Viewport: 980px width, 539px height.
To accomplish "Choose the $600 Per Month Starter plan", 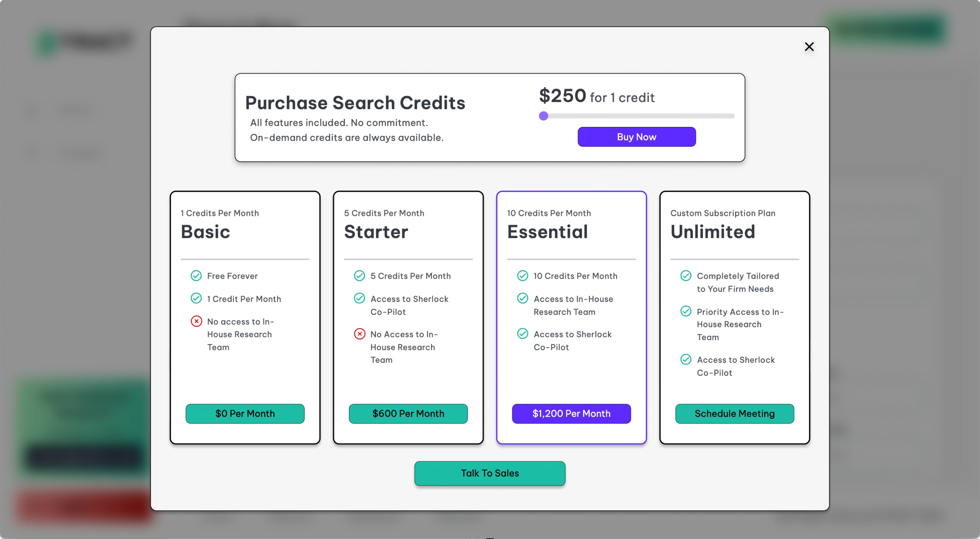I will pyautogui.click(x=408, y=413).
